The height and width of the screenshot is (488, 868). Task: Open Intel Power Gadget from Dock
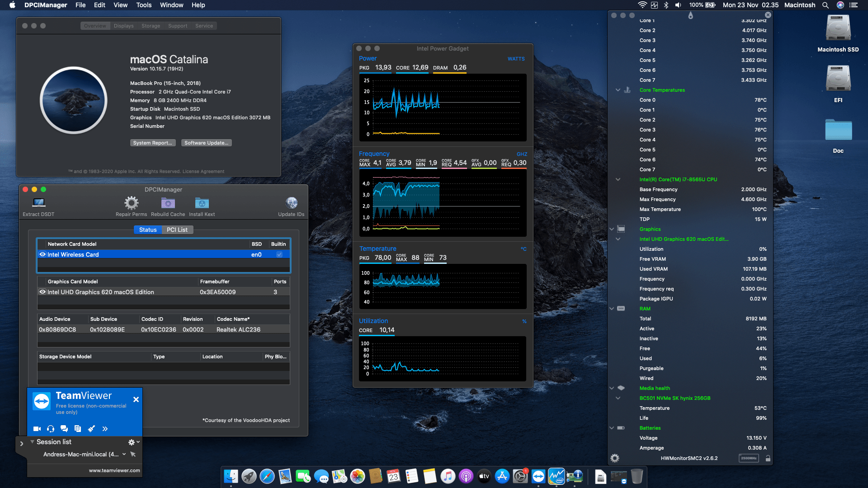pos(557,476)
